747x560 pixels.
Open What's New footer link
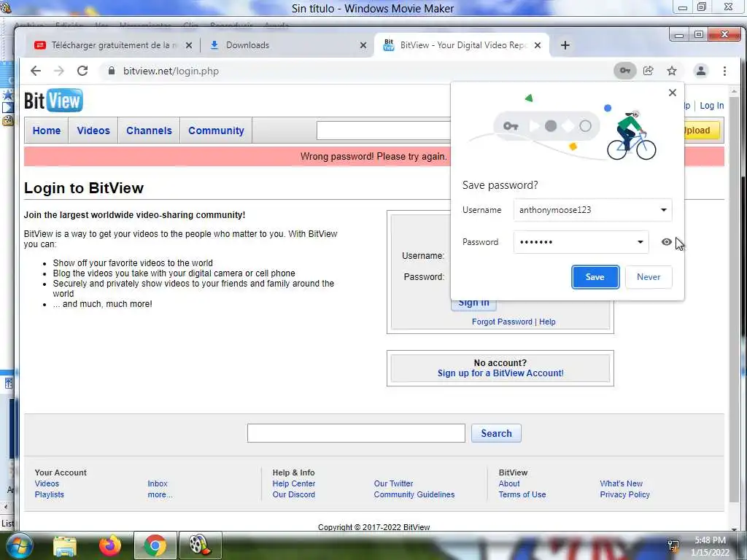click(x=622, y=484)
